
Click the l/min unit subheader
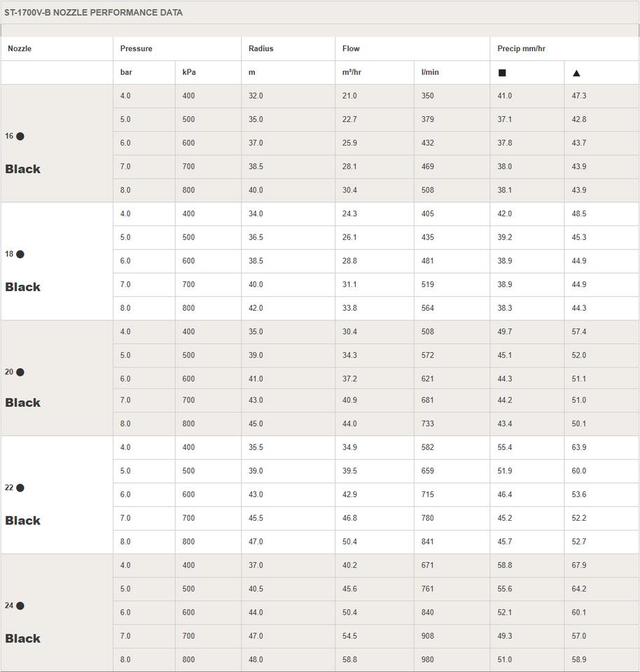coord(430,73)
